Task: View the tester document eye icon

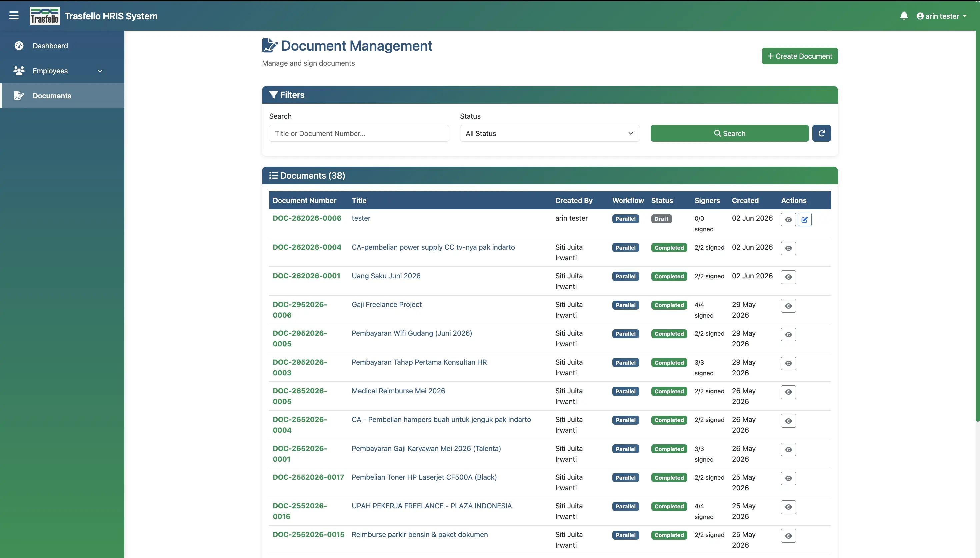Action: coord(788,220)
